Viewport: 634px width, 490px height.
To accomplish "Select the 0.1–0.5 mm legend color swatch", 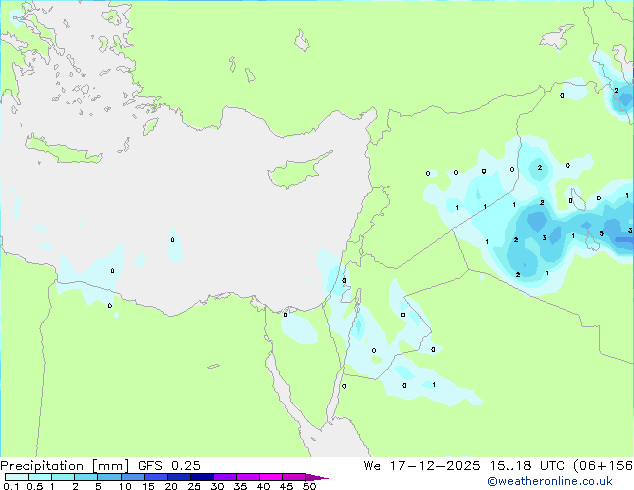I will 17,477.
